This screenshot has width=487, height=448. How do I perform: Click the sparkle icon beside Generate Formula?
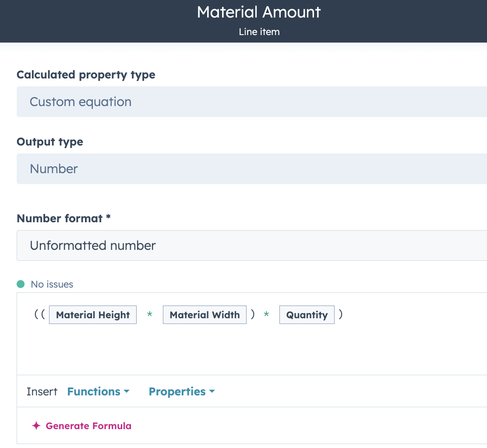click(36, 426)
